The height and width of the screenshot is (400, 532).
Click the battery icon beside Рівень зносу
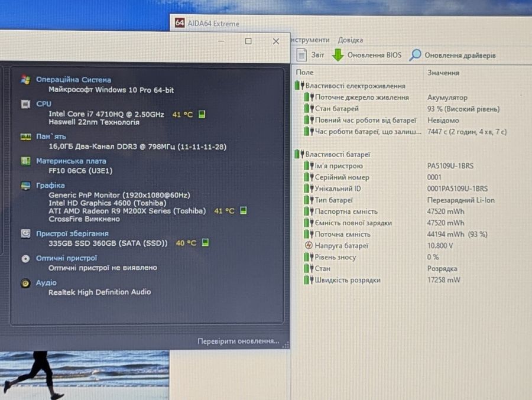click(309, 257)
